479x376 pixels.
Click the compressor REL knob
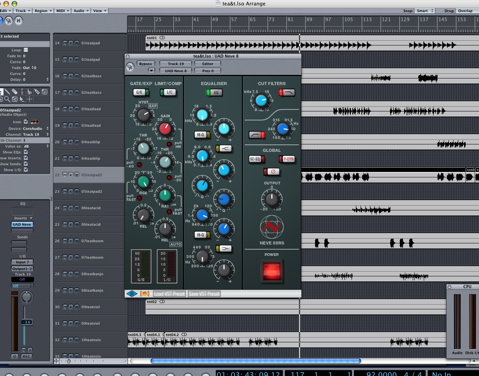point(165,229)
